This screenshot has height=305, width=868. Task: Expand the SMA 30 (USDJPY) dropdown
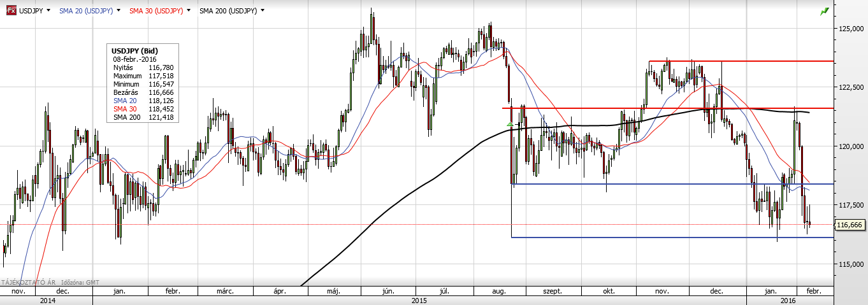pyautogui.click(x=189, y=11)
